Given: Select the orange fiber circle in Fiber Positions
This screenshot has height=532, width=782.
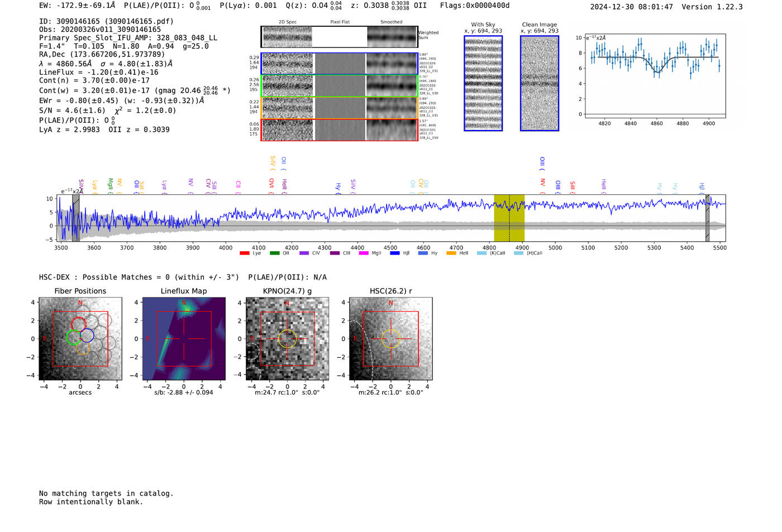Looking at the screenshot, I should (x=82, y=348).
